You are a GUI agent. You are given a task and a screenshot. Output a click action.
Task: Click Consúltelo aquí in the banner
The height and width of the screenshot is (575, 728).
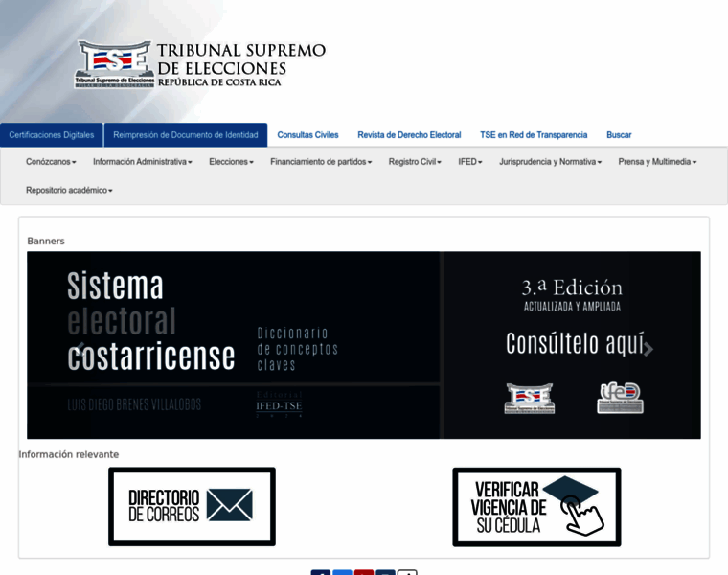(x=575, y=344)
